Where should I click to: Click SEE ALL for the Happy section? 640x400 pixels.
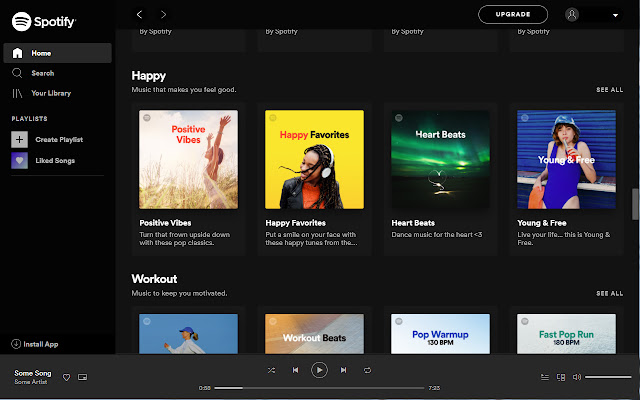pos(609,89)
